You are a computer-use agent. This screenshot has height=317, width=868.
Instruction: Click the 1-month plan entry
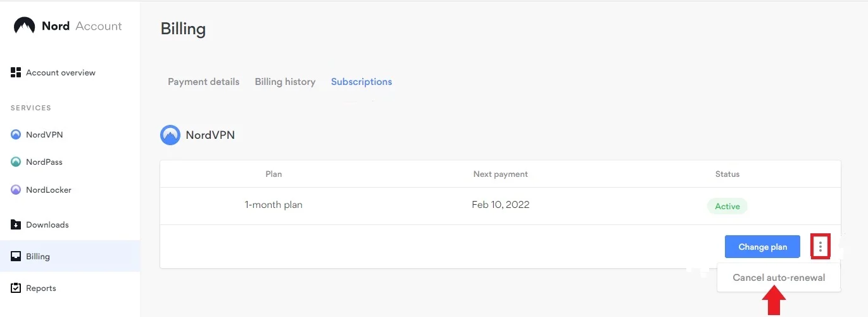click(x=274, y=205)
